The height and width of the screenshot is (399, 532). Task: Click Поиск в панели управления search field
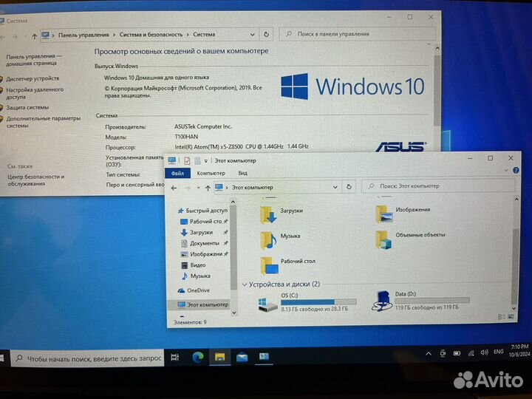[357, 34]
